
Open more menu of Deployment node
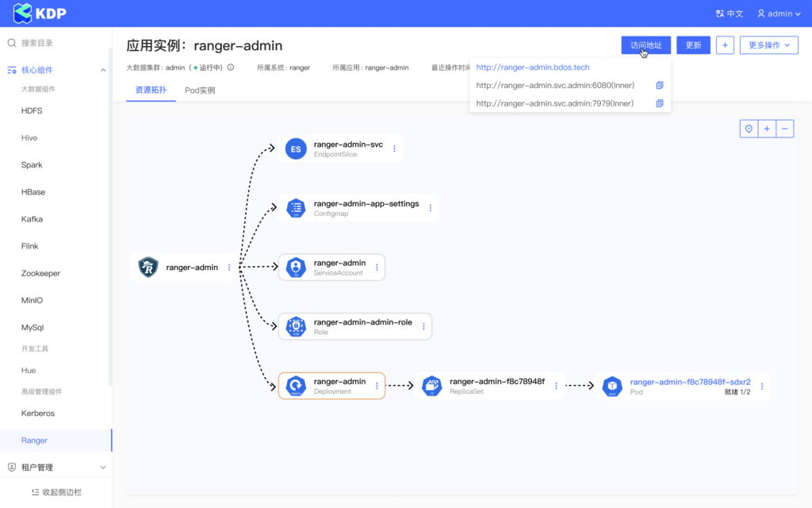377,387
